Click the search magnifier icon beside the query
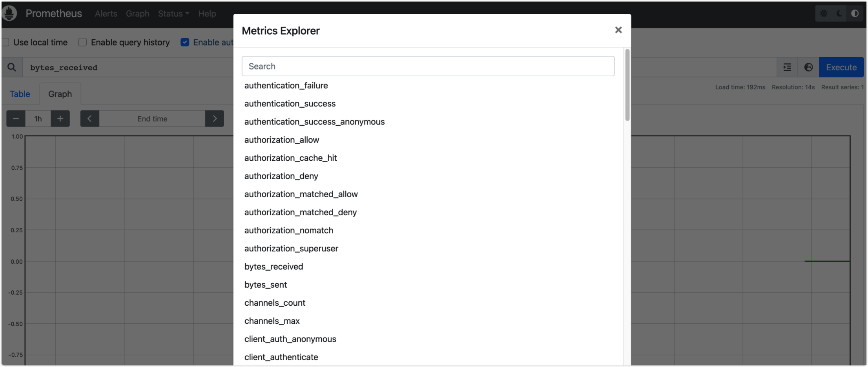868x367 pixels. click(x=12, y=67)
